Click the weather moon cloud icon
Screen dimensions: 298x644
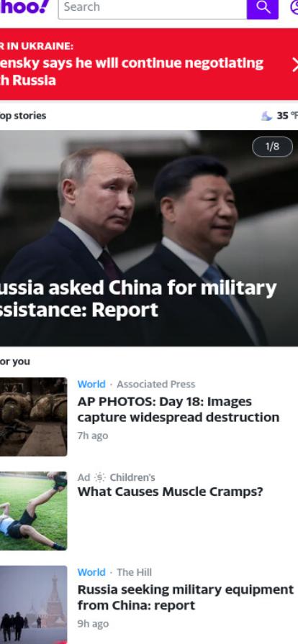click(x=267, y=116)
